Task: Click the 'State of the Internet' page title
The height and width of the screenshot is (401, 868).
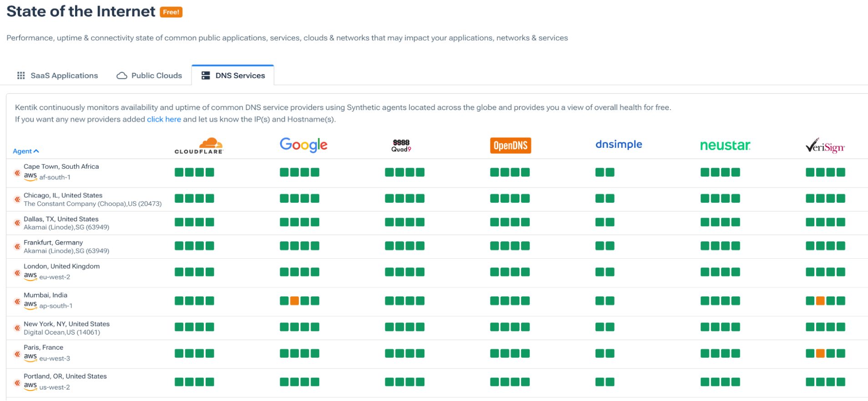Action: tap(81, 11)
